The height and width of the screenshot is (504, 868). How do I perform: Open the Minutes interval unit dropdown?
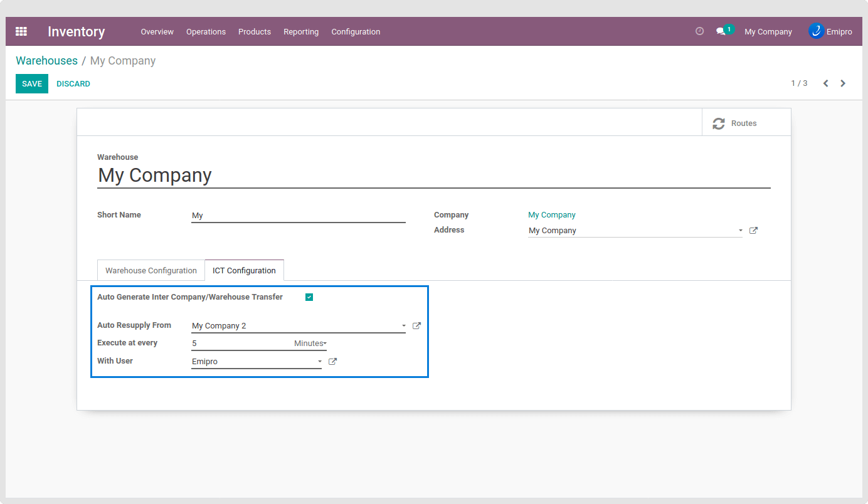[310, 344]
